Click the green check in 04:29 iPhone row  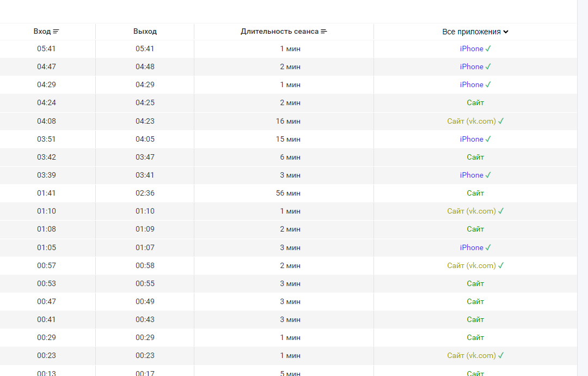point(488,85)
